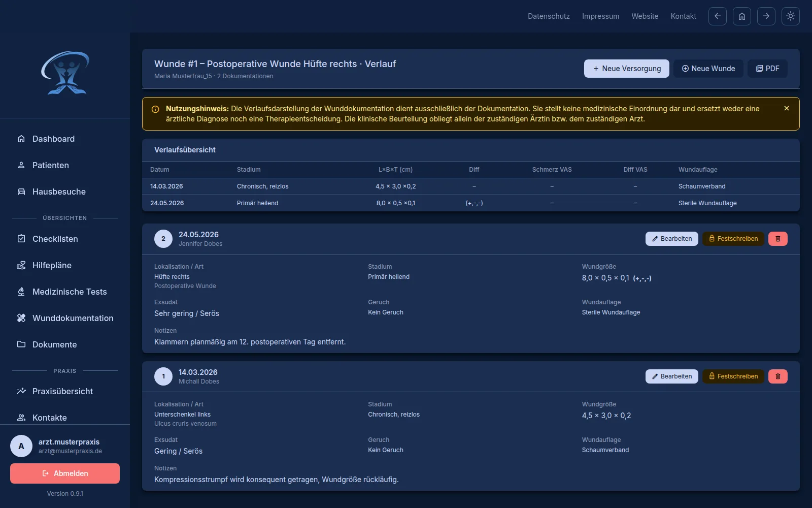Viewport: 812px width, 508px height.
Task: Open the Website link
Action: click(x=645, y=16)
